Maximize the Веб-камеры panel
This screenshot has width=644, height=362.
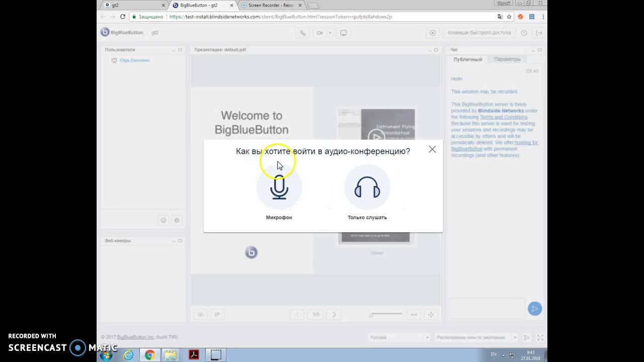click(x=180, y=241)
